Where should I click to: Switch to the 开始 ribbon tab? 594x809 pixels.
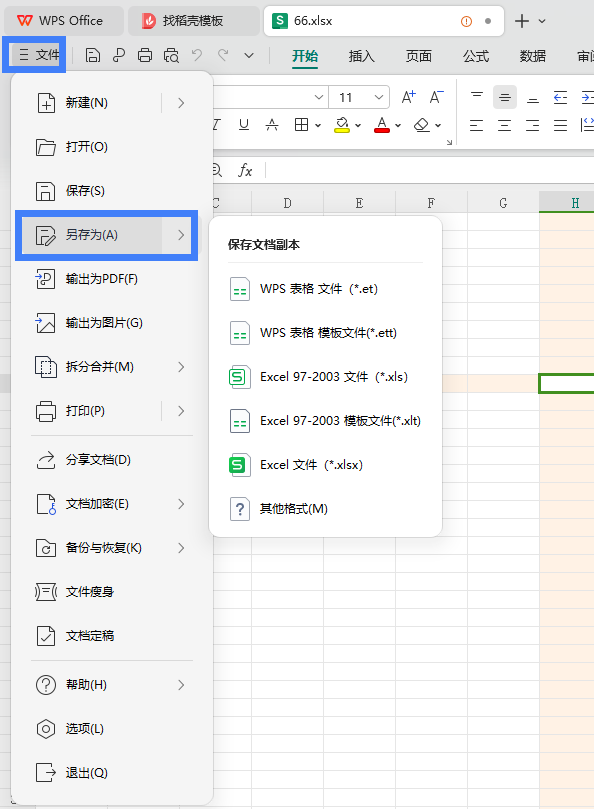305,56
